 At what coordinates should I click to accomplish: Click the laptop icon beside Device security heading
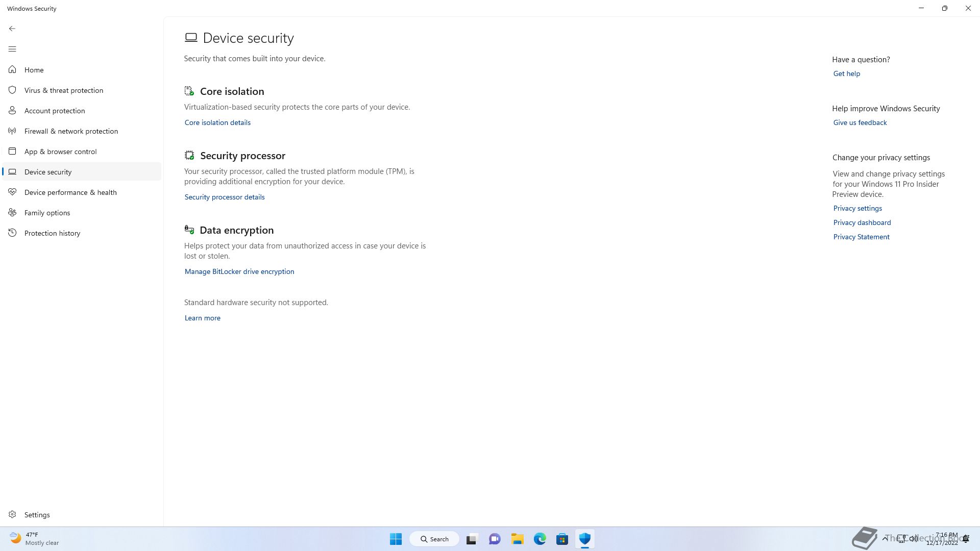(191, 37)
